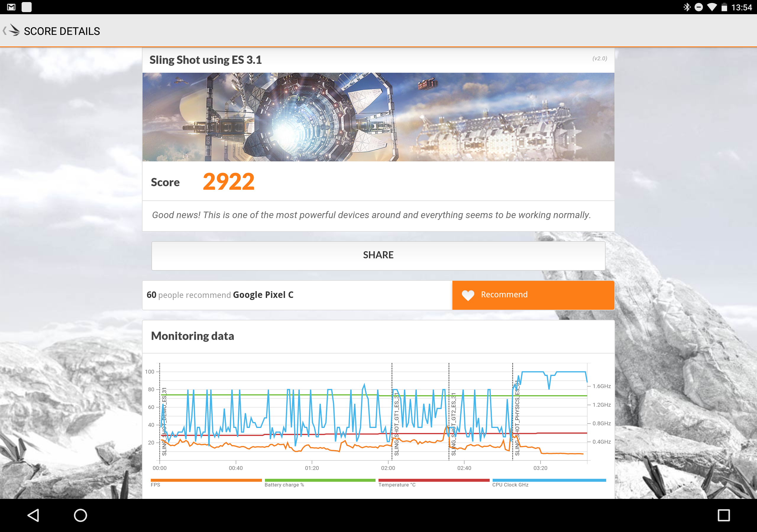Screen dimensions: 757x532
Task: Tap the 02:40 time axis label
Action: (x=464, y=468)
